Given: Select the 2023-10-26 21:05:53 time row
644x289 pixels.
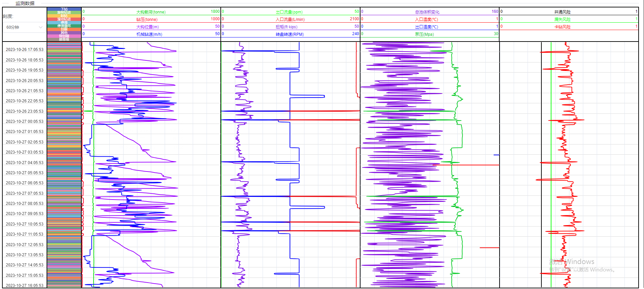Looking at the screenshot, I should (x=25, y=91).
